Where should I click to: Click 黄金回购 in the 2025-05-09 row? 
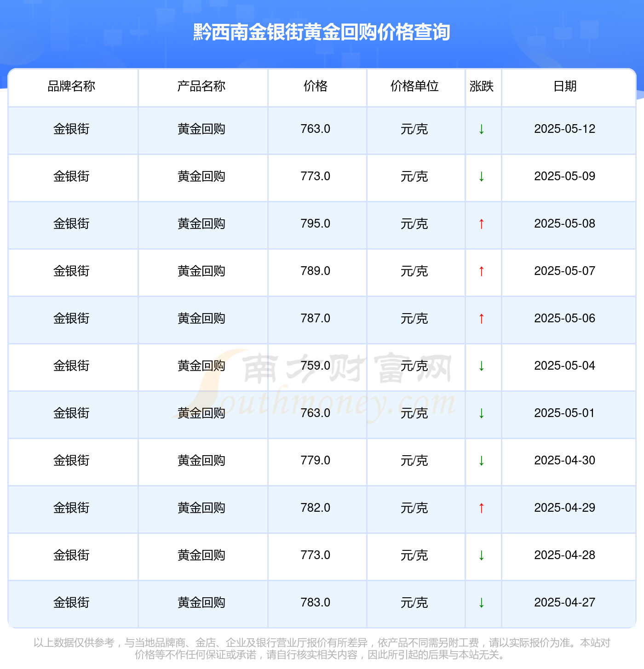(201, 177)
